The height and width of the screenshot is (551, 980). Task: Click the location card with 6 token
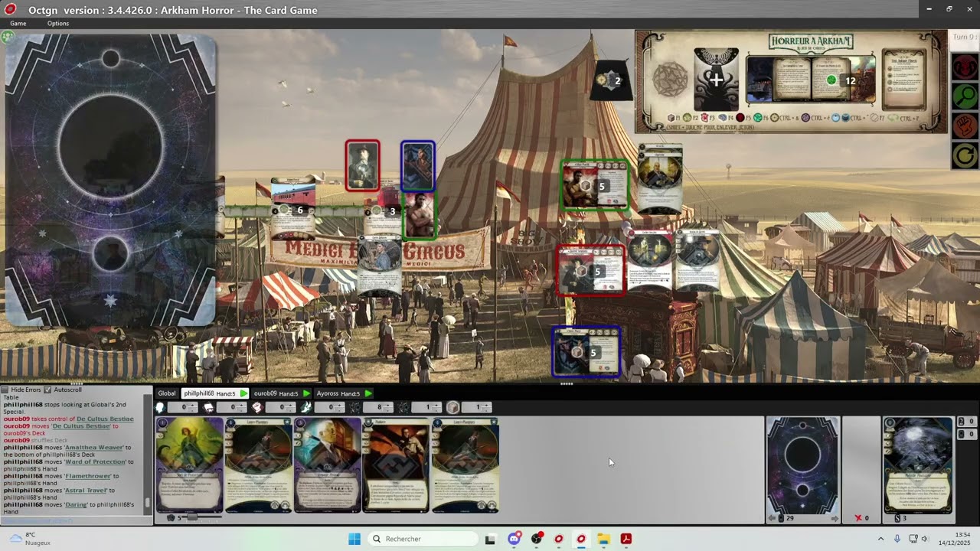(292, 208)
